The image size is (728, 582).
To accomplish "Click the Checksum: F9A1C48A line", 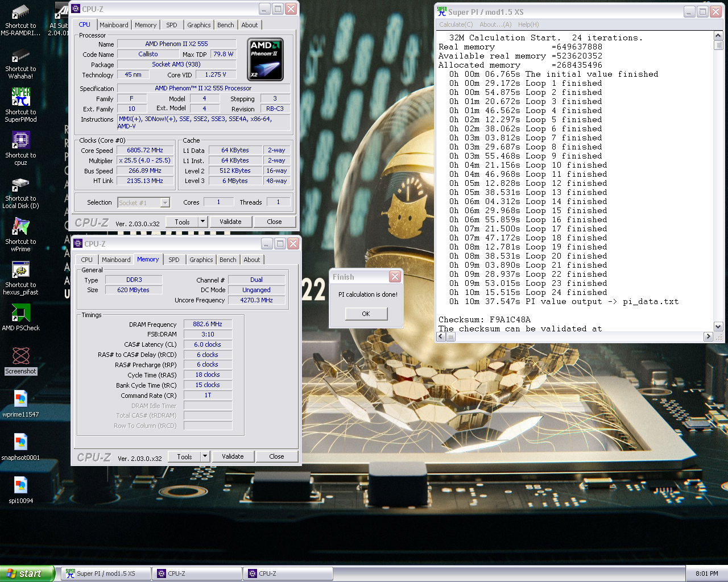I will [485, 319].
